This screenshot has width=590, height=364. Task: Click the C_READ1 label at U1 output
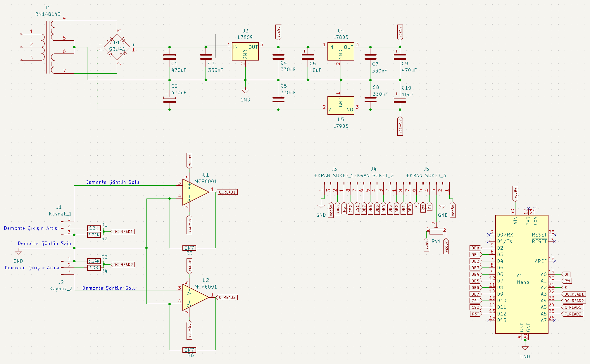[227, 192]
